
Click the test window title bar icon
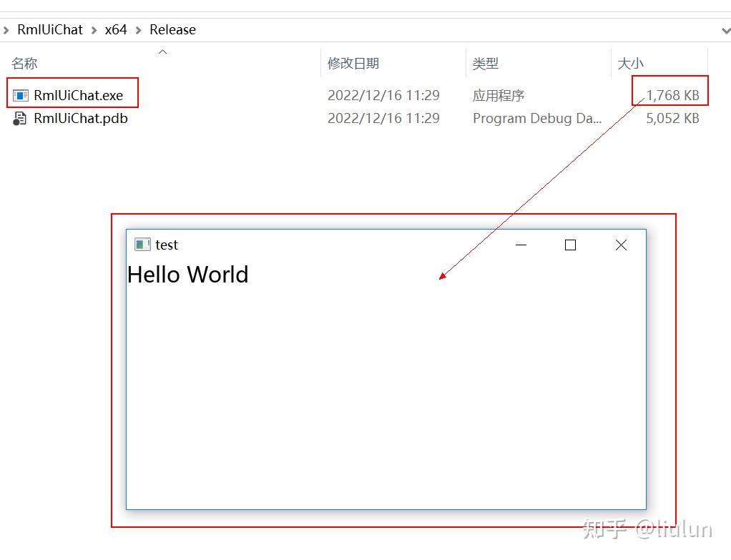click(x=142, y=245)
